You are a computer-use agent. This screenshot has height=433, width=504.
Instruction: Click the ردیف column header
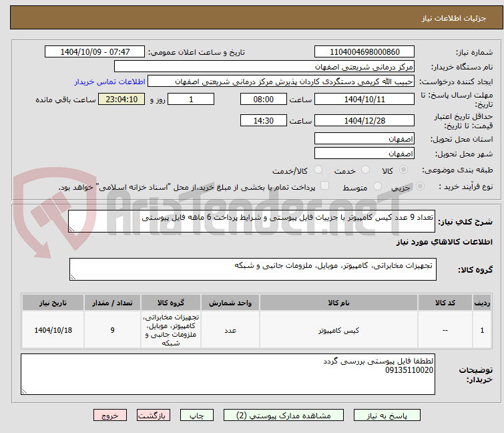click(482, 303)
